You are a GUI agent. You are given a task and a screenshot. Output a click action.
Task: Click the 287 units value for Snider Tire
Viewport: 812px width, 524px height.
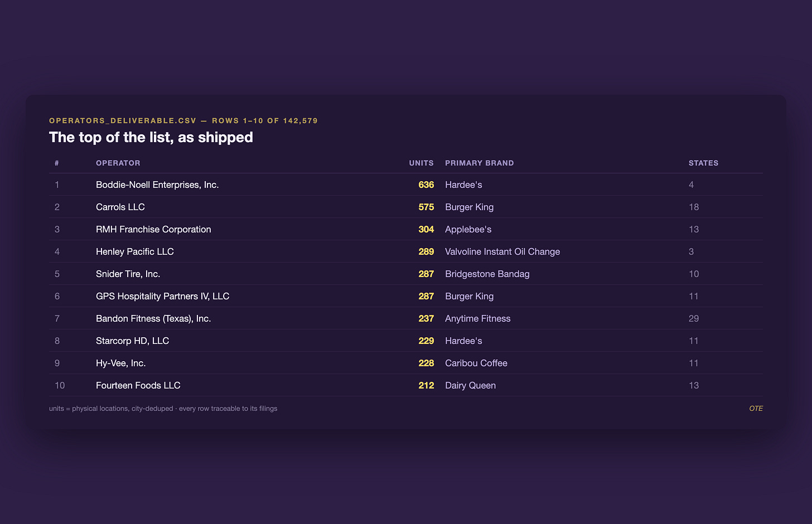426,274
